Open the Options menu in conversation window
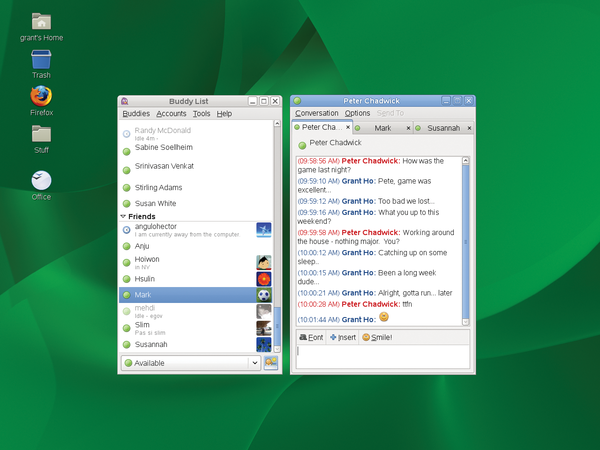 coord(357,113)
